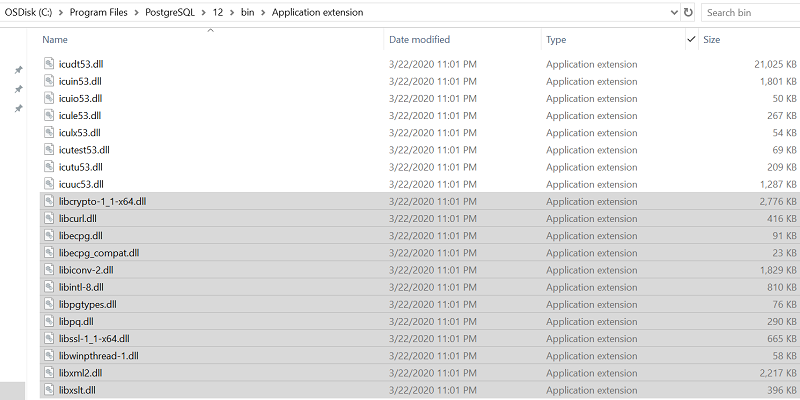The width and height of the screenshot is (800, 400).
Task: Click the Application extension breadcrumb
Action: click(317, 12)
